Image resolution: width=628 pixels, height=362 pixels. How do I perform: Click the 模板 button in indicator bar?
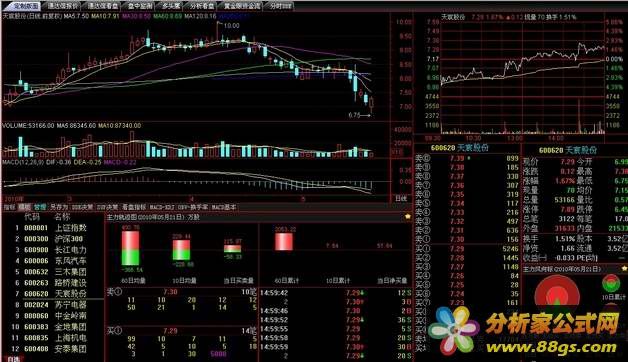25,207
